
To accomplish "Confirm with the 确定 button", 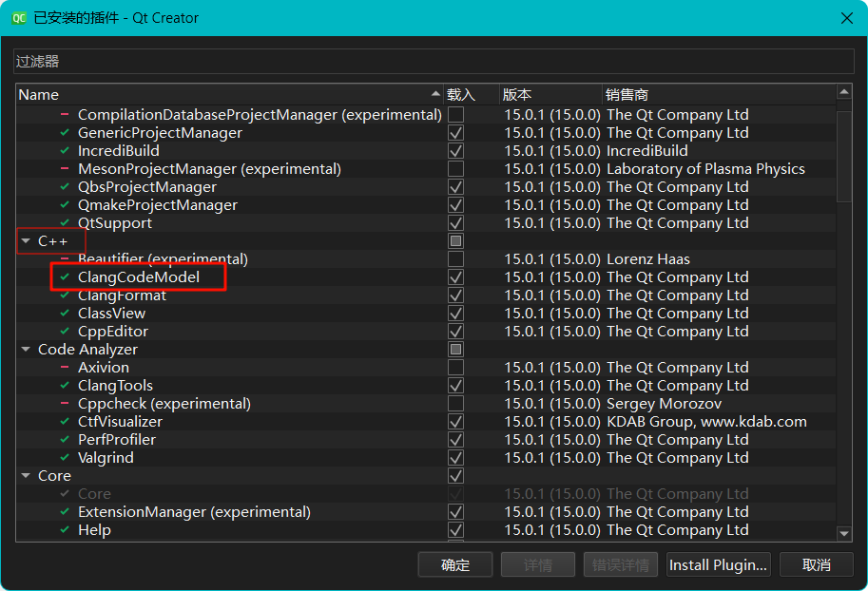I will pyautogui.click(x=455, y=565).
